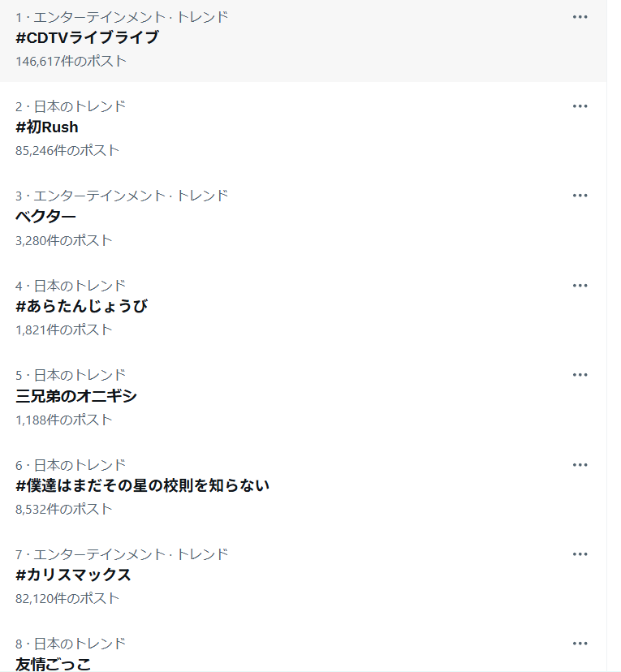Open more options for #初Rush trend
This screenshot has width=621, height=672.
tap(580, 106)
